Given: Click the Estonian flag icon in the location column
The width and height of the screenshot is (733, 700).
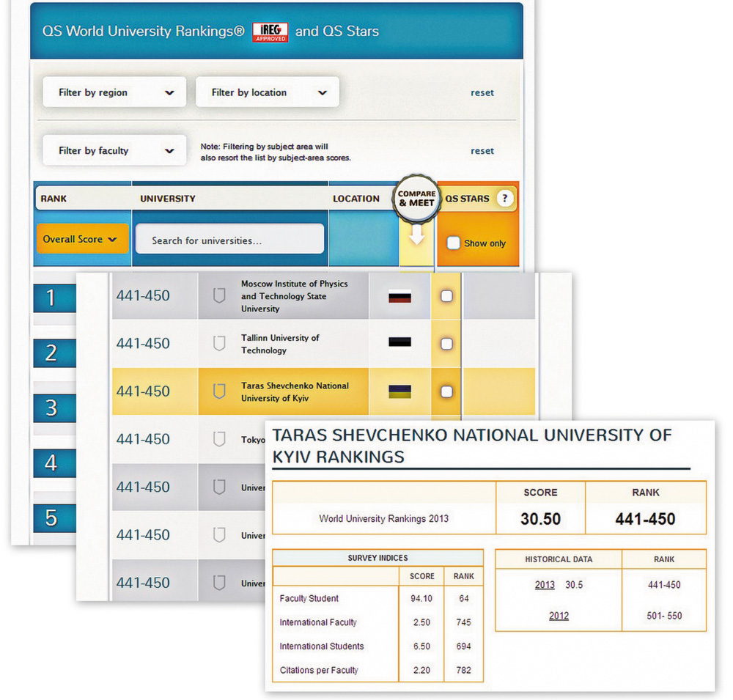Looking at the screenshot, I should pos(399,343).
